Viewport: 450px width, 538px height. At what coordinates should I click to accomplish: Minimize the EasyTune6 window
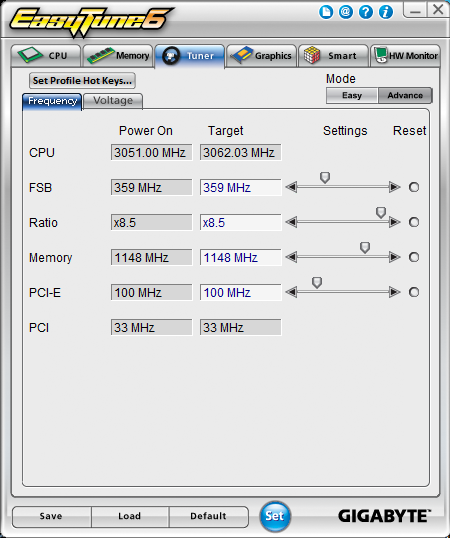pos(415,10)
